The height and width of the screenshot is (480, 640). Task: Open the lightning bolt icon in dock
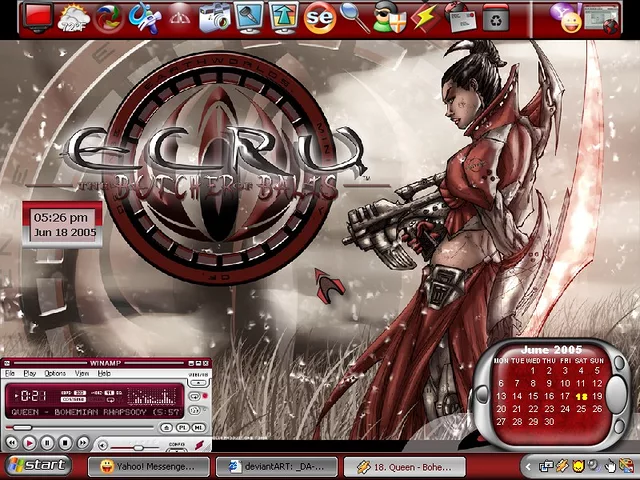point(425,17)
